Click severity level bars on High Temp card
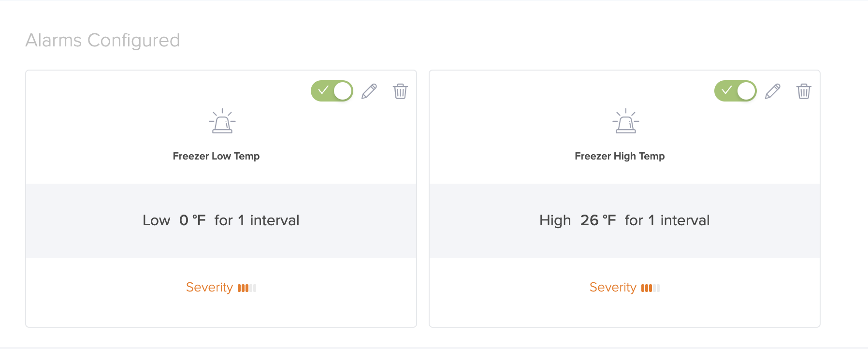868x349 pixels. click(651, 288)
